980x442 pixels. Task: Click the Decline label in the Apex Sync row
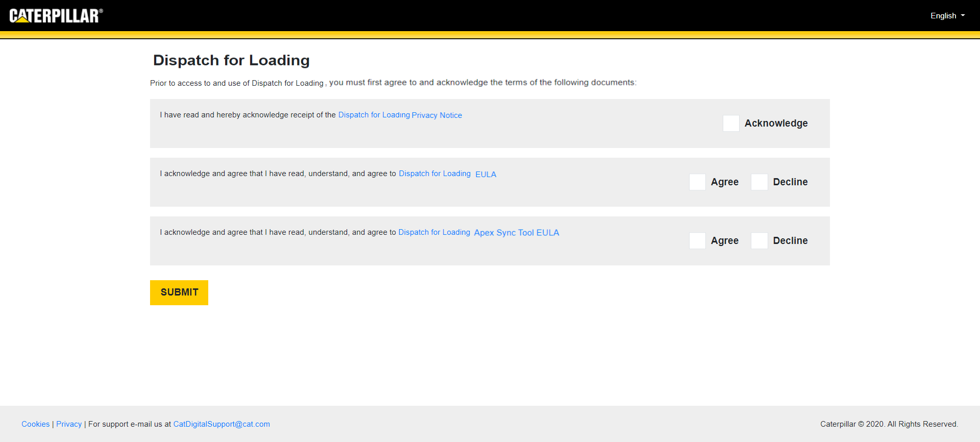[790, 241]
